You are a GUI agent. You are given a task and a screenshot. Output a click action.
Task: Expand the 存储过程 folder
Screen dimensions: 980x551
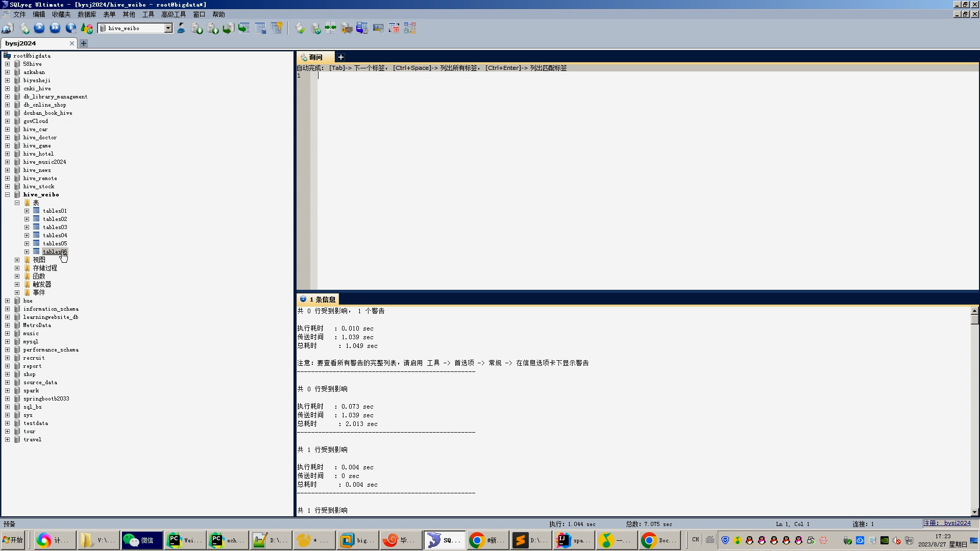click(x=17, y=268)
